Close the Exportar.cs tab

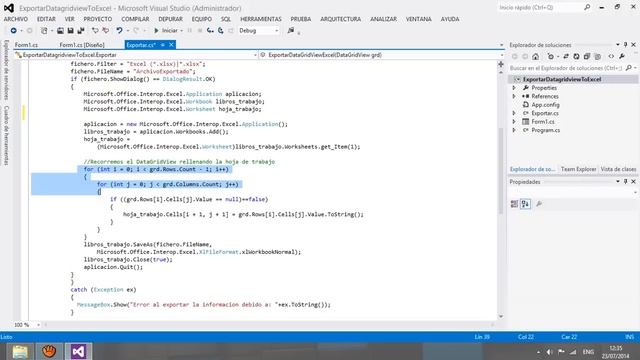click(x=171, y=45)
